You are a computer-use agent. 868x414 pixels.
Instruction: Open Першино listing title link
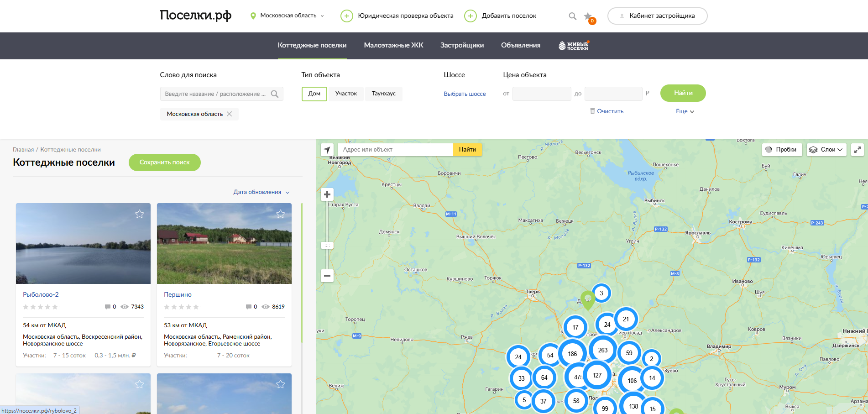tap(178, 295)
